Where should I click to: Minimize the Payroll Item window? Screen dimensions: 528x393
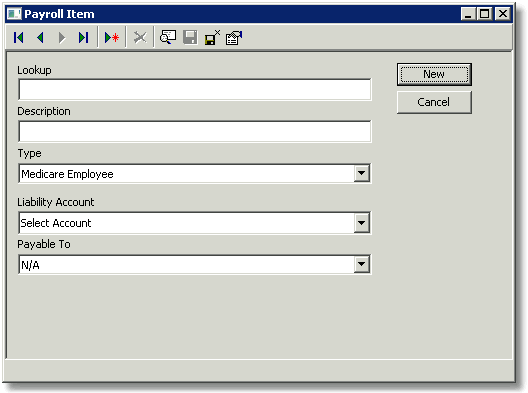point(468,14)
